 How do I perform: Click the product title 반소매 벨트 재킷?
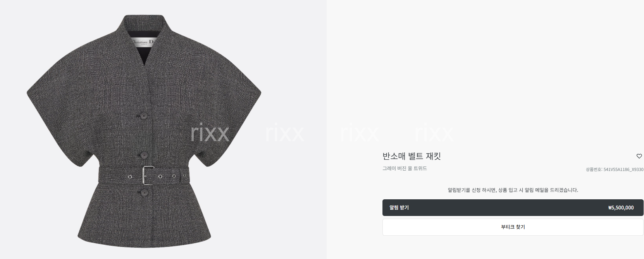pyautogui.click(x=412, y=156)
